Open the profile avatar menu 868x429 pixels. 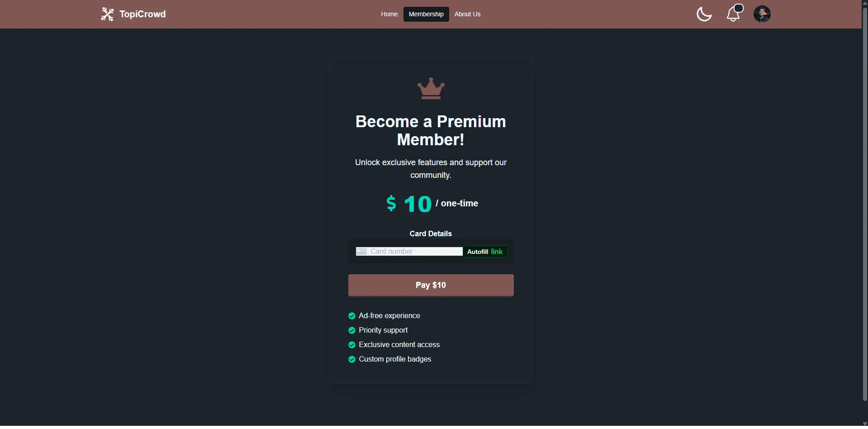pos(762,14)
